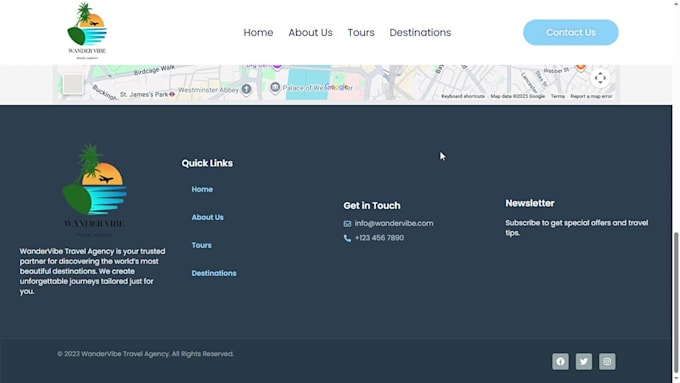Click the 'Subscribe to get special offers' text
The width and height of the screenshot is (680, 383).
(577, 228)
